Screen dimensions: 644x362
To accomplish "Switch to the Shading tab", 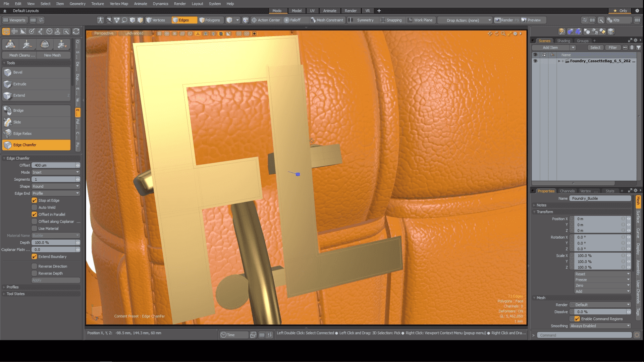I will click(x=563, y=41).
